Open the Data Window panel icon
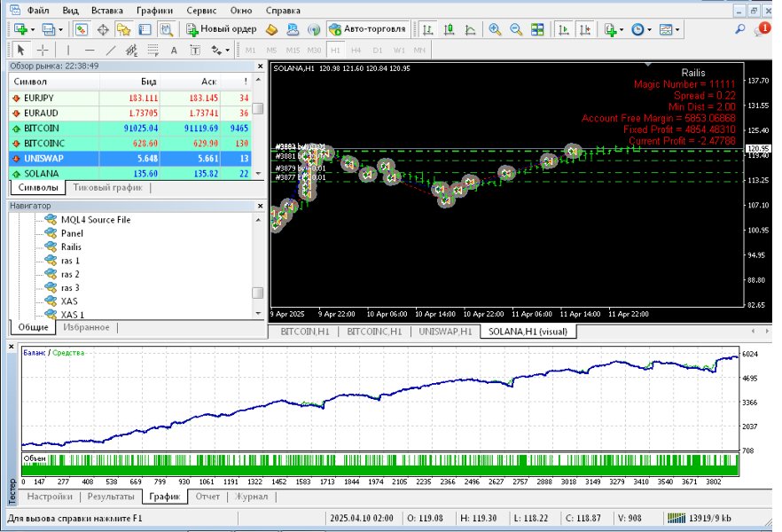Viewport: 782px width, 532px height. [x=145, y=28]
